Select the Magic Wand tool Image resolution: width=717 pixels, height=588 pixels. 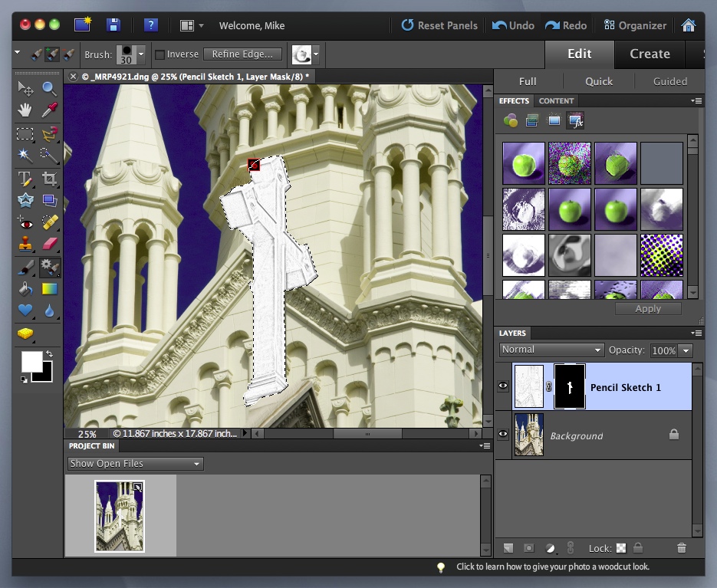[x=25, y=156]
